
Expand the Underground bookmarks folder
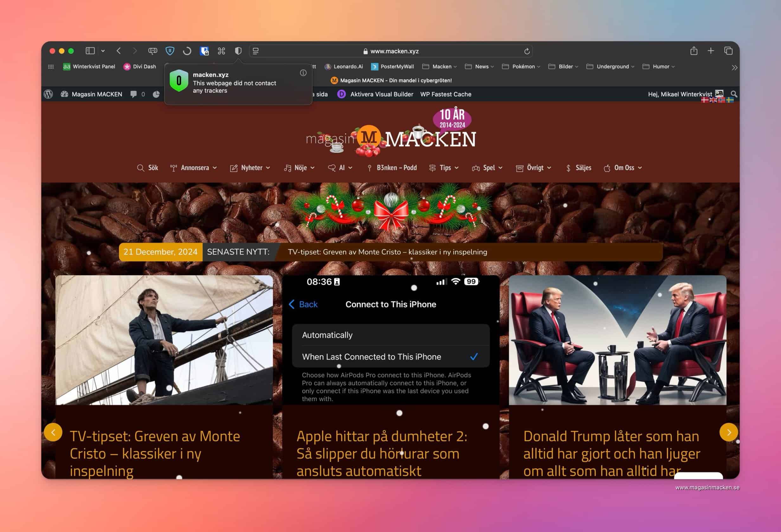610,66
